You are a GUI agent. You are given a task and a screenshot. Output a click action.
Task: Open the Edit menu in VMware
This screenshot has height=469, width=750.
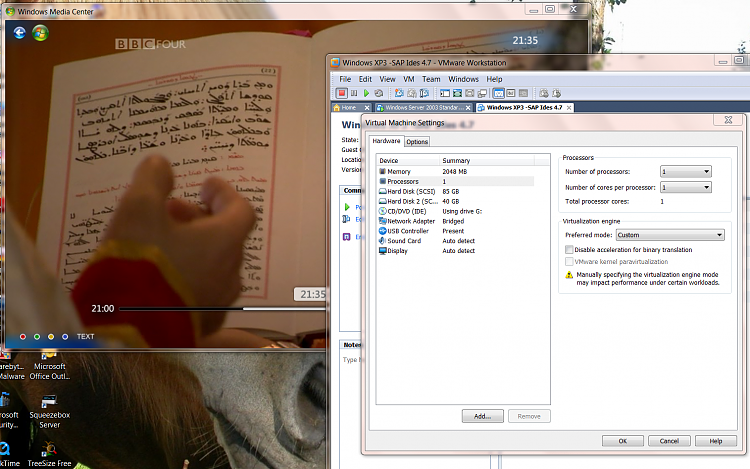(365, 79)
